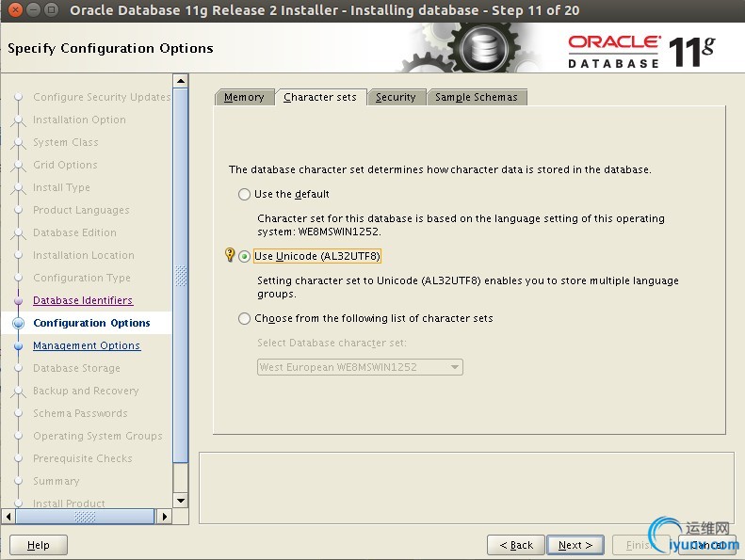Click the sidebar horizontal scrollbar thumb

(86, 516)
